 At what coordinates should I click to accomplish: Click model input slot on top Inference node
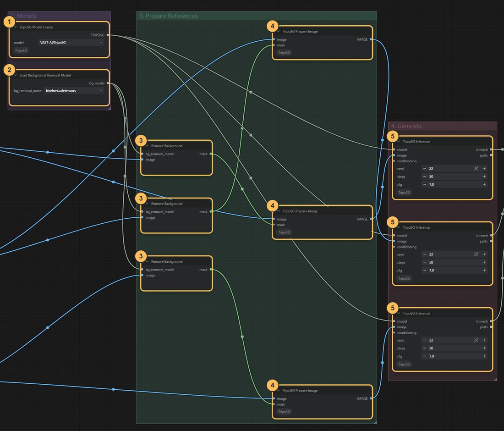point(394,149)
